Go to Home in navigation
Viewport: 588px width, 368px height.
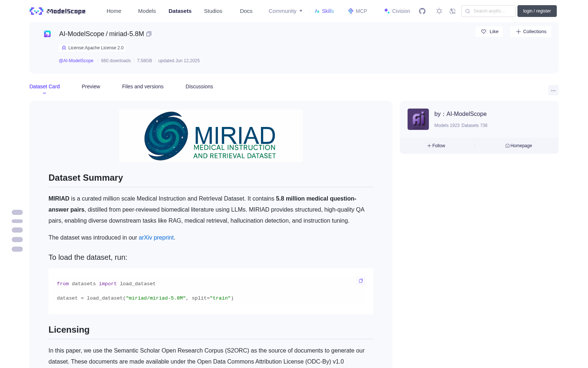click(114, 11)
